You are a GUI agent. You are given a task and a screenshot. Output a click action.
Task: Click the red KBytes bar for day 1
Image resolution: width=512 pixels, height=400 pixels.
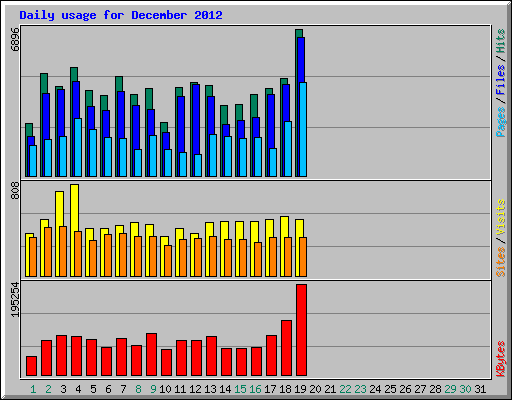pyautogui.click(x=31, y=366)
